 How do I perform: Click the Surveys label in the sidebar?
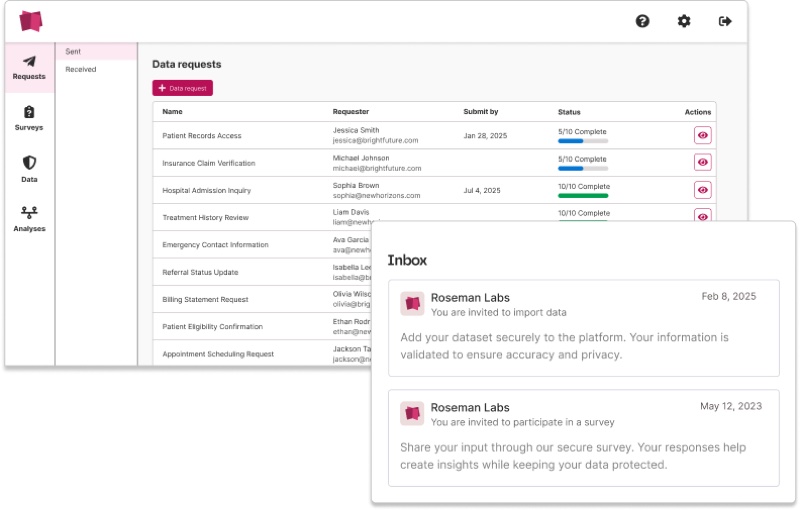point(29,128)
